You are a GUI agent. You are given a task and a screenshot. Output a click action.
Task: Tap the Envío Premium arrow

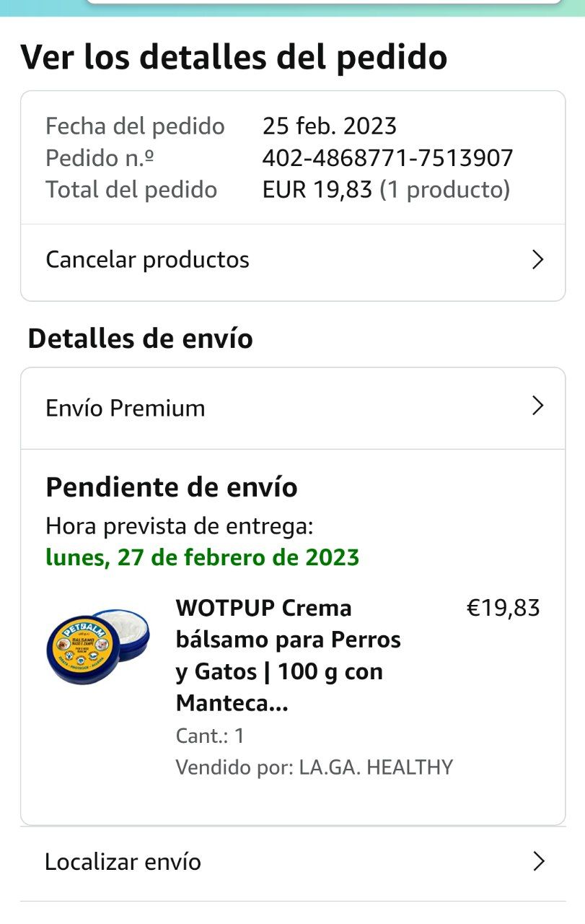tap(537, 406)
